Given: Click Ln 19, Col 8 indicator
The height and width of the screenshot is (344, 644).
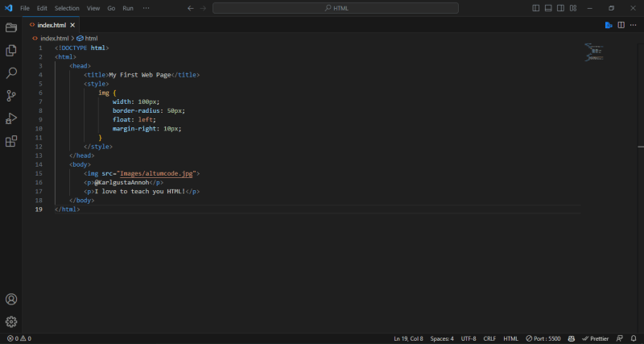Looking at the screenshot, I should click(408, 338).
